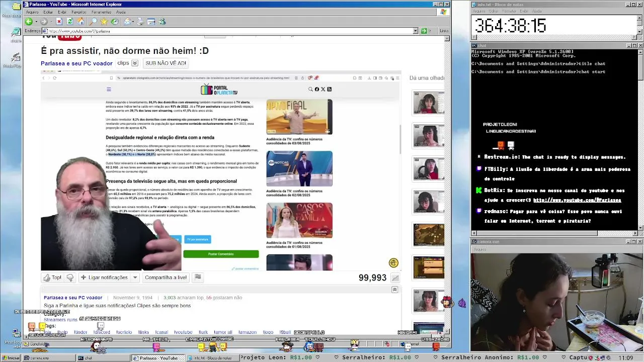The height and width of the screenshot is (362, 644).
Task: Open the Editar menu in Internet Explorer
Action: click(48, 12)
